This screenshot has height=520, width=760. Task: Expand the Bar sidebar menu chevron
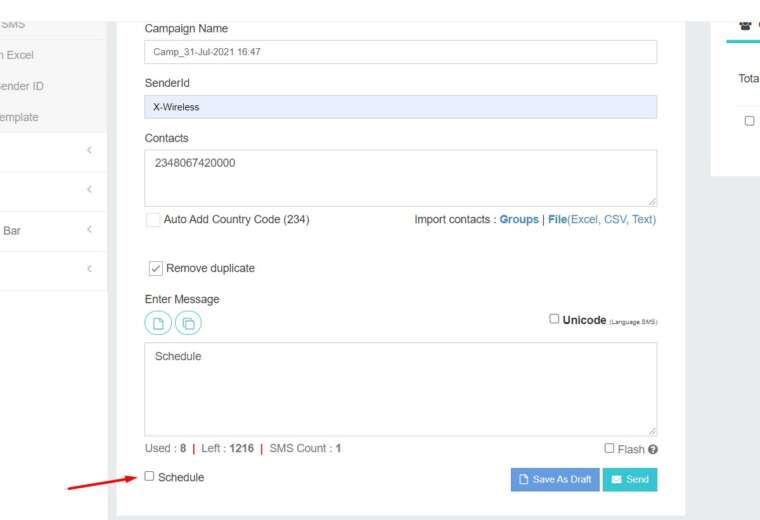tap(89, 229)
